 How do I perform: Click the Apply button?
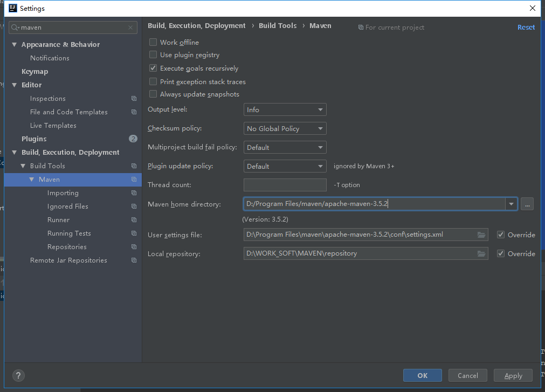(513, 375)
